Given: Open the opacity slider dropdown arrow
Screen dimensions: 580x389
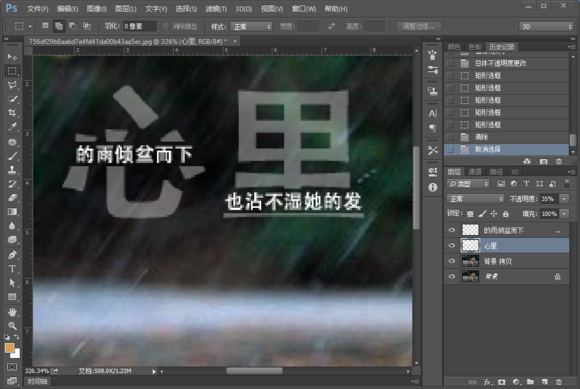Looking at the screenshot, I should pyautogui.click(x=564, y=199).
